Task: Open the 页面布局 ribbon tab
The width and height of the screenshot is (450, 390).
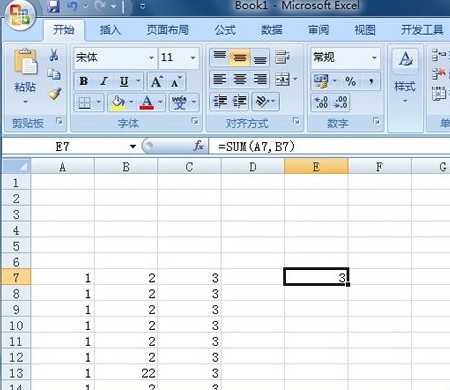Action: pyautogui.click(x=168, y=30)
